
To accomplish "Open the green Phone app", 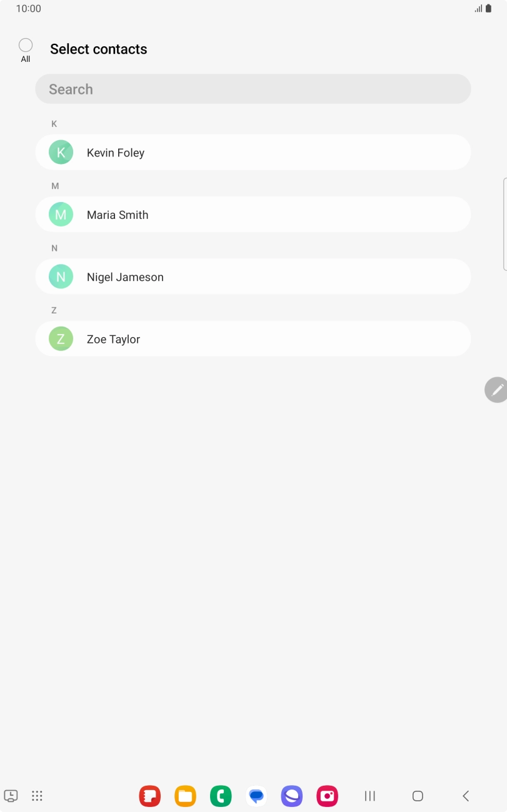I will click(x=221, y=796).
